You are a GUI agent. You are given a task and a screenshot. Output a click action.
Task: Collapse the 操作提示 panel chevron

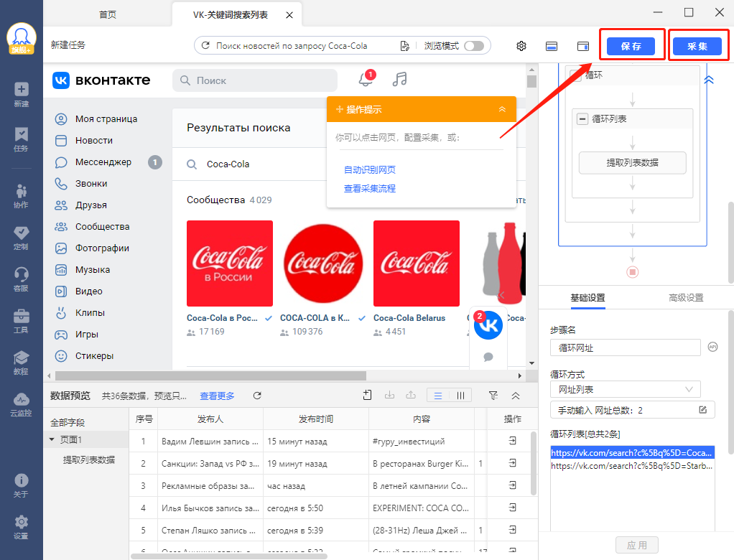tap(502, 109)
